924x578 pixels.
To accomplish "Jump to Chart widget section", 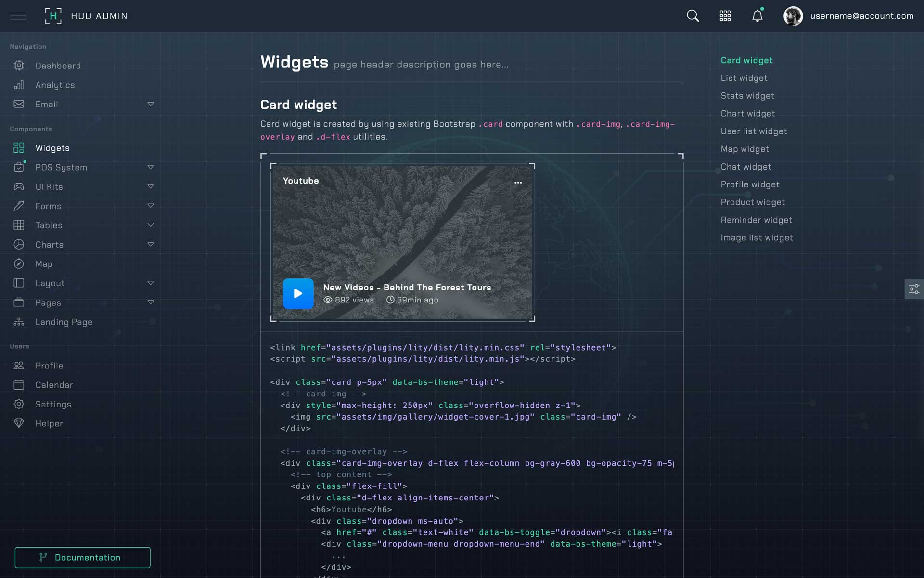I will [747, 114].
